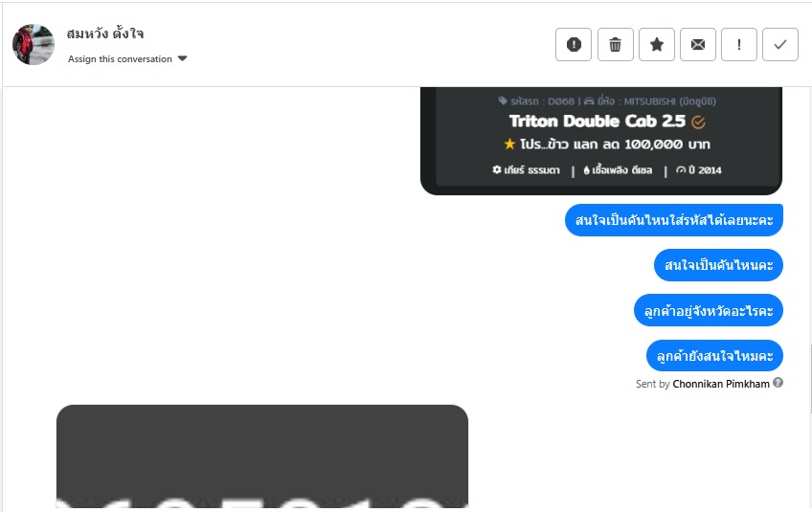Star this conversation as follow up

(x=657, y=45)
